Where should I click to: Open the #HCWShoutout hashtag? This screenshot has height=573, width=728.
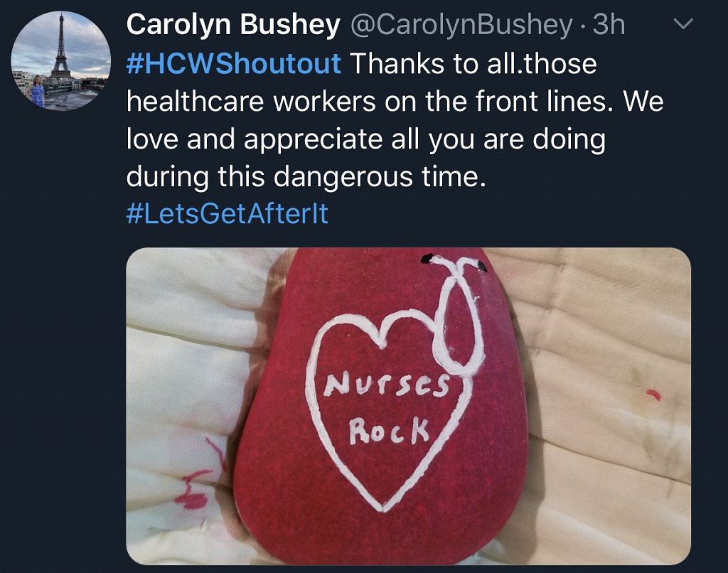233,63
